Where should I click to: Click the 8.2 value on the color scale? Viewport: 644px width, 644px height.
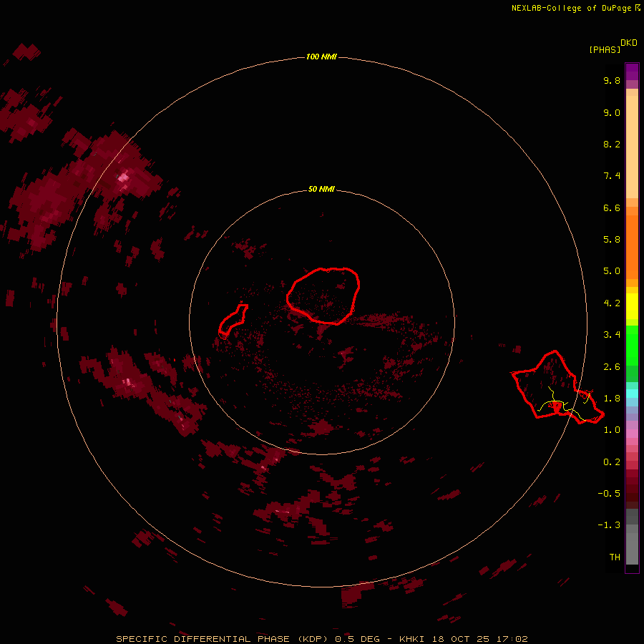[612, 144]
